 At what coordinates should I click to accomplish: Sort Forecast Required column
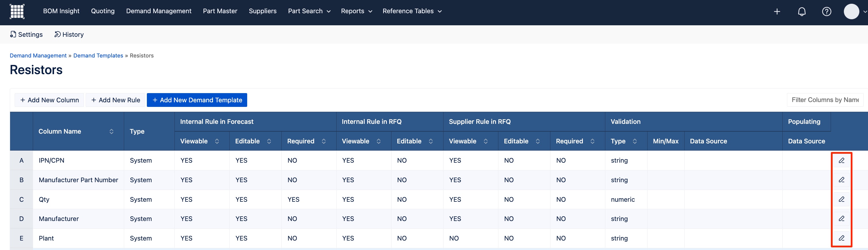(x=324, y=141)
